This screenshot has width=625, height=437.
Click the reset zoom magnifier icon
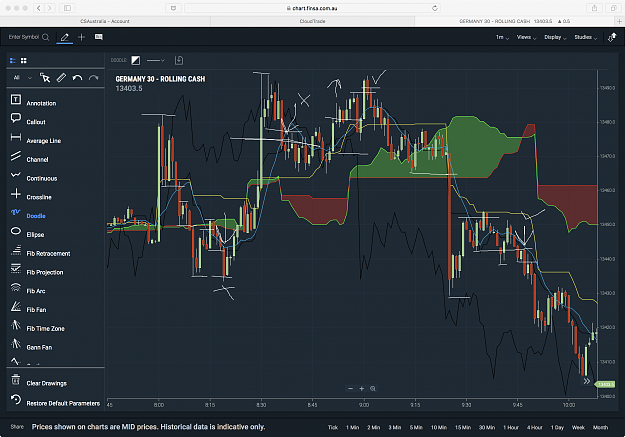click(373, 388)
